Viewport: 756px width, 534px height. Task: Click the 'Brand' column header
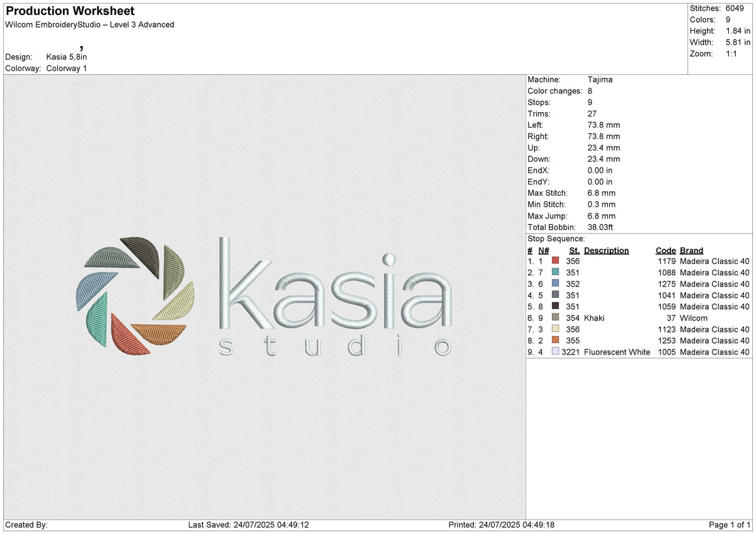click(691, 250)
